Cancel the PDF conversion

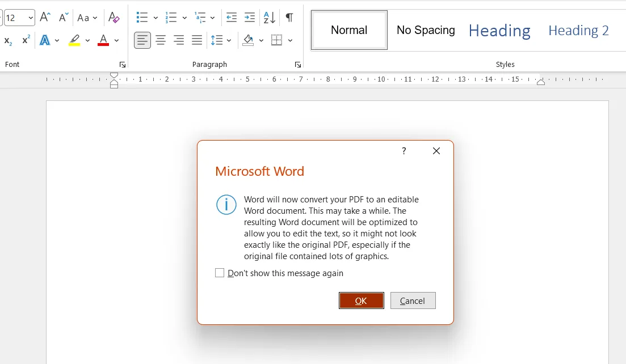click(413, 300)
